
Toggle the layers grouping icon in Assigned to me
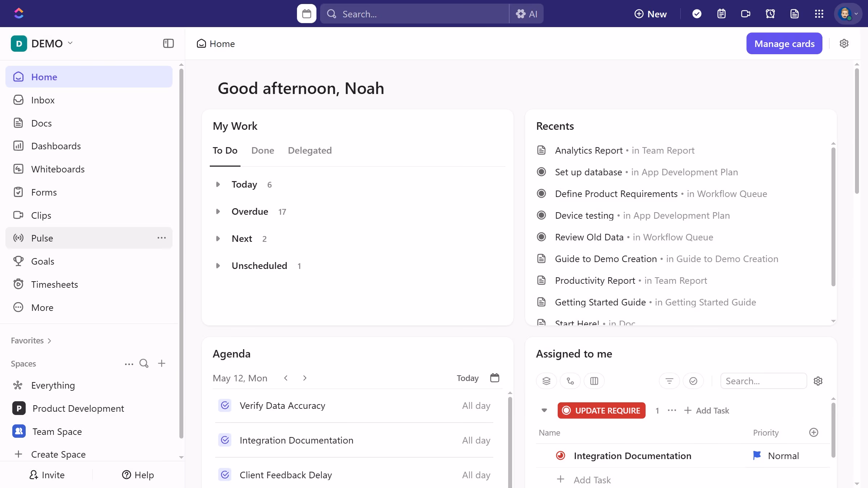click(x=546, y=381)
